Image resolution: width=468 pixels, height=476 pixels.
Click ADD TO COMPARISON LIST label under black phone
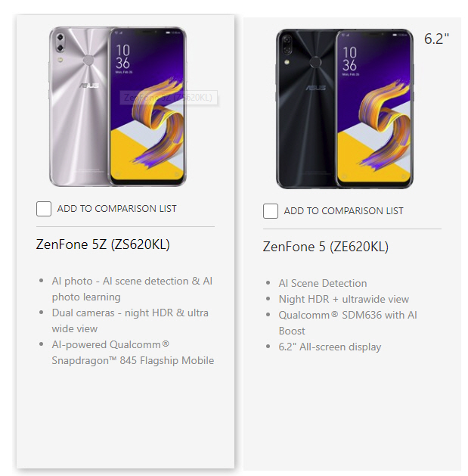(344, 211)
